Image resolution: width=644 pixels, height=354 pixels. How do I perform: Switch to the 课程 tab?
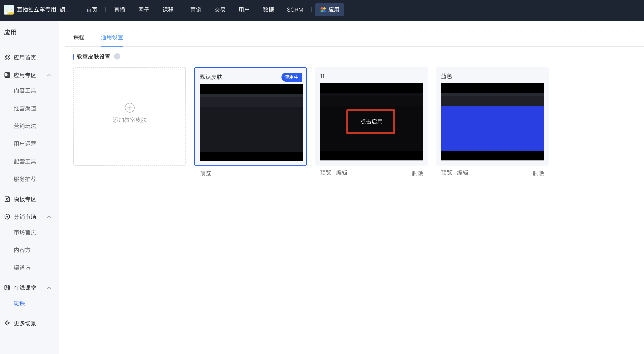coord(79,37)
